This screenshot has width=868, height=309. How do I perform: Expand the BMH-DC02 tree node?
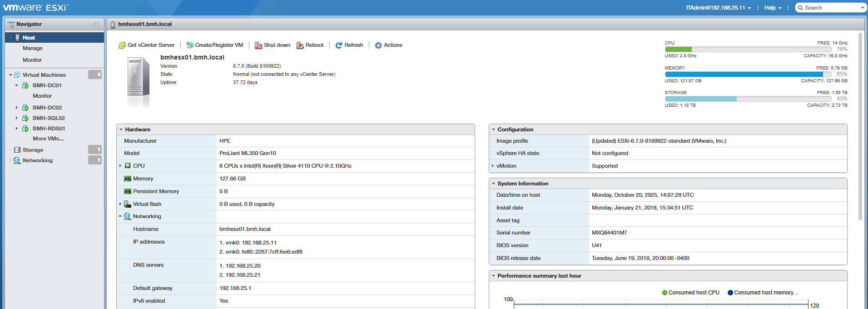tap(17, 108)
